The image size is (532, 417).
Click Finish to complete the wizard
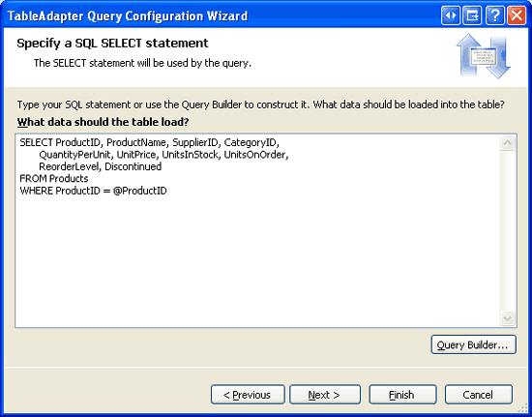[402, 395]
